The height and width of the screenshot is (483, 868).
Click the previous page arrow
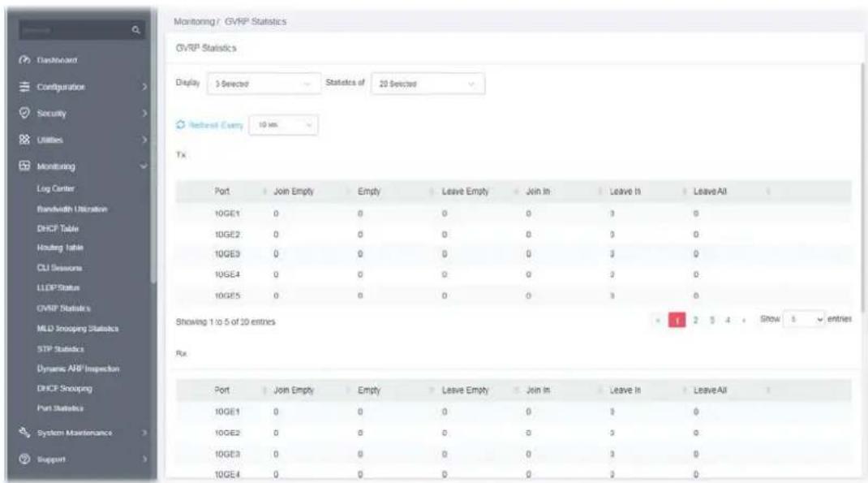[658, 320]
